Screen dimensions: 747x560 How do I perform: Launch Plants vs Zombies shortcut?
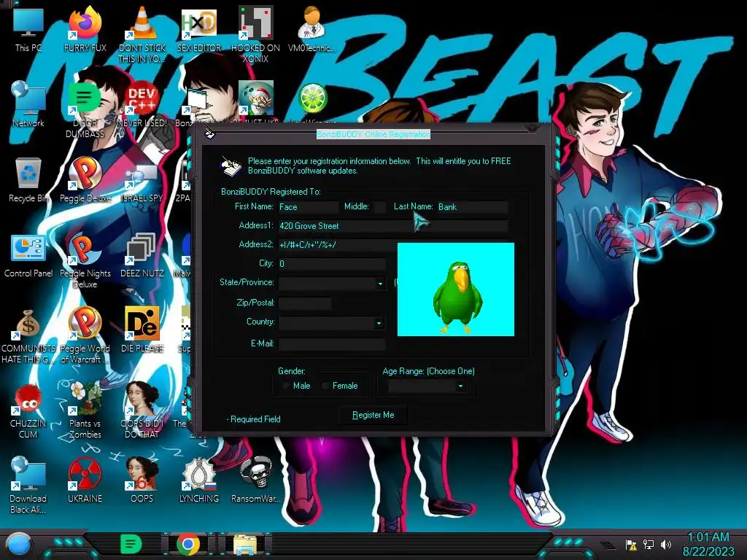85,411
